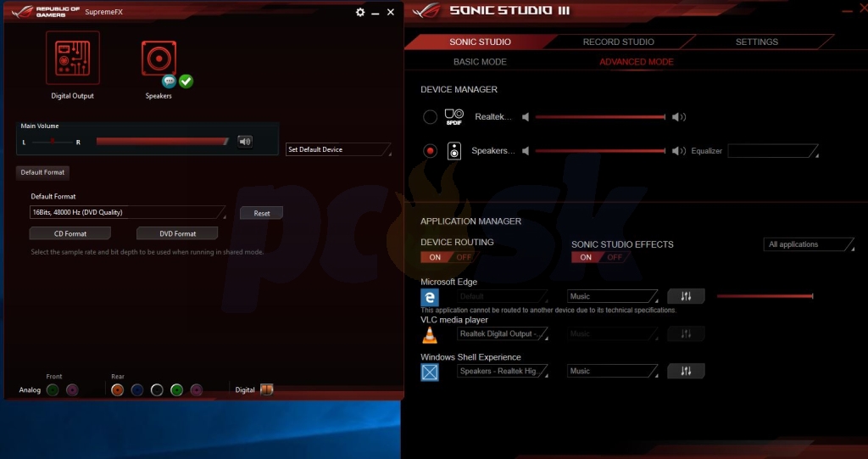Open the Equalizer preset dropdown
The width and height of the screenshot is (868, 459).
[x=773, y=151]
